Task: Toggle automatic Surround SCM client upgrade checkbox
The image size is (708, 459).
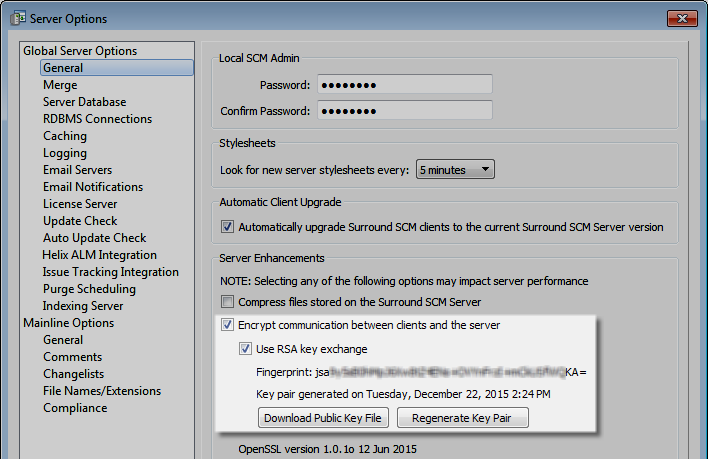Action: [x=227, y=227]
